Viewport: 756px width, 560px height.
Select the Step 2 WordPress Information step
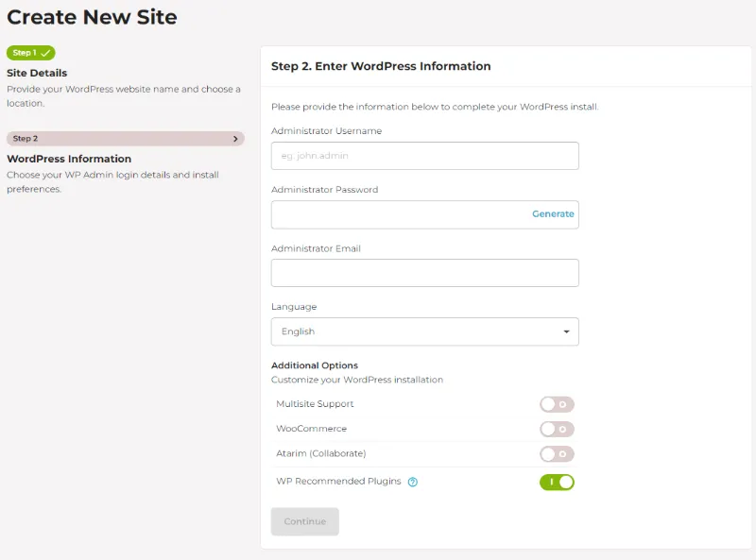[123, 139]
